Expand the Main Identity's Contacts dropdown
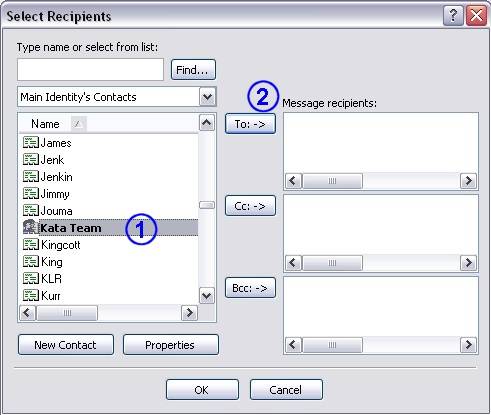Image resolution: width=491 pixels, height=415 pixels. (207, 97)
